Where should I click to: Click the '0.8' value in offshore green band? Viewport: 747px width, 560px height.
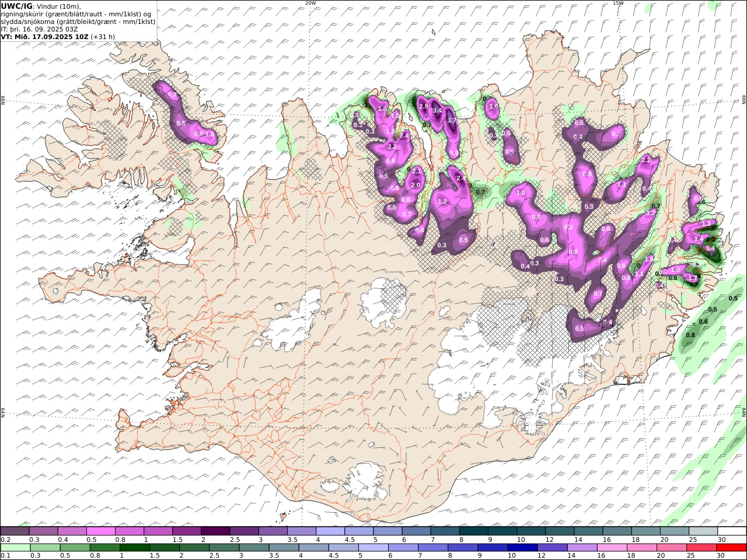tap(690, 335)
